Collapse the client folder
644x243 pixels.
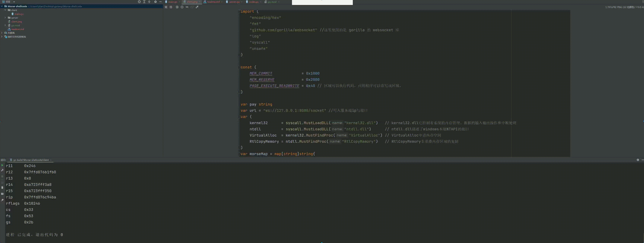pos(5,10)
